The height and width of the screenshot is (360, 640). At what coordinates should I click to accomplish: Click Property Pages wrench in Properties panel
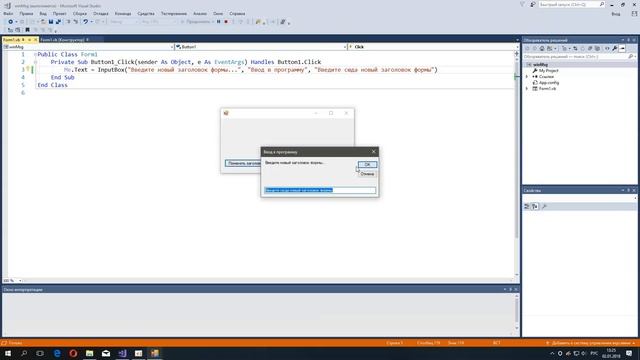click(x=544, y=207)
